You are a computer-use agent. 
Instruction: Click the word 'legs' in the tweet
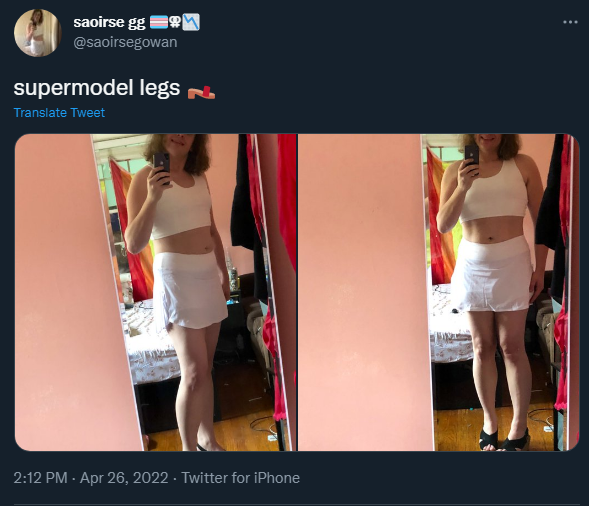(x=160, y=89)
